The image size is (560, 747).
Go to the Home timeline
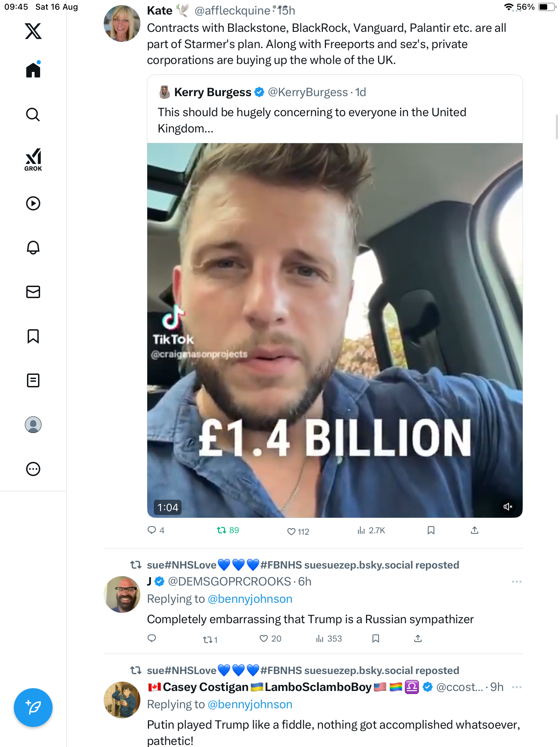click(x=33, y=70)
